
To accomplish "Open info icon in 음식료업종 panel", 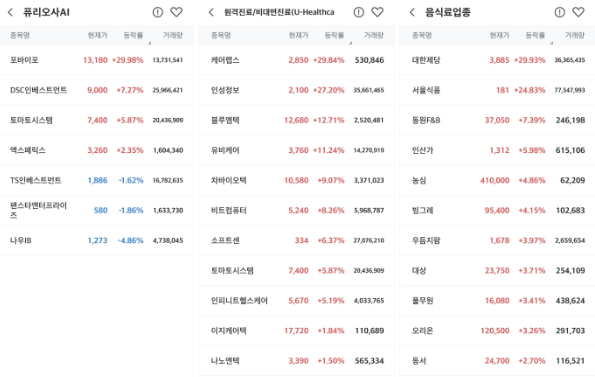I will click(x=559, y=13).
